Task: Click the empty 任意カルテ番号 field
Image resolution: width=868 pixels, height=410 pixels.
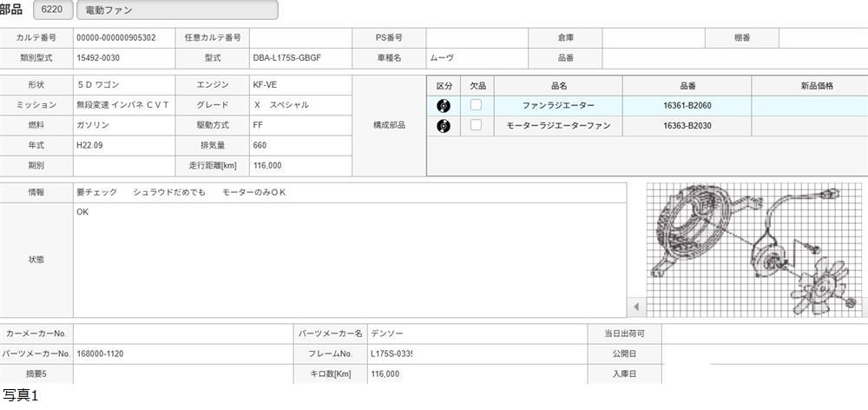Action: [x=299, y=38]
